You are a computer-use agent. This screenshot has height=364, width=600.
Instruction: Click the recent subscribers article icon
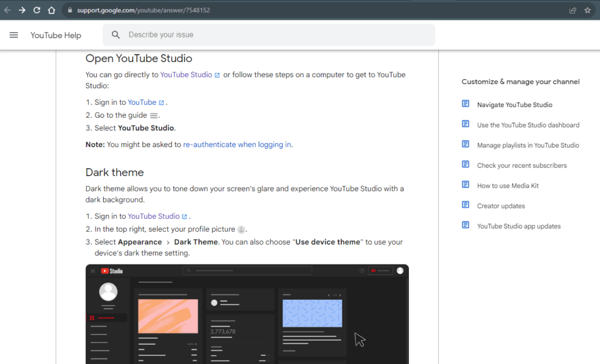465,164
